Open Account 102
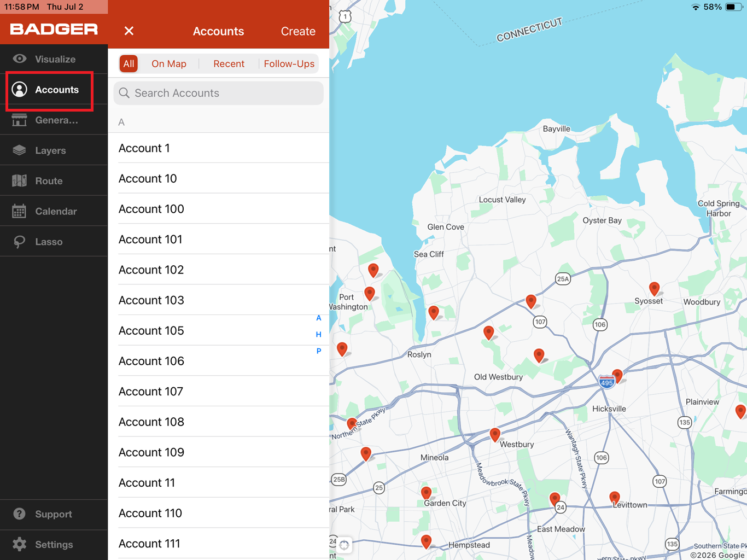This screenshot has height=560, width=747. [219, 270]
